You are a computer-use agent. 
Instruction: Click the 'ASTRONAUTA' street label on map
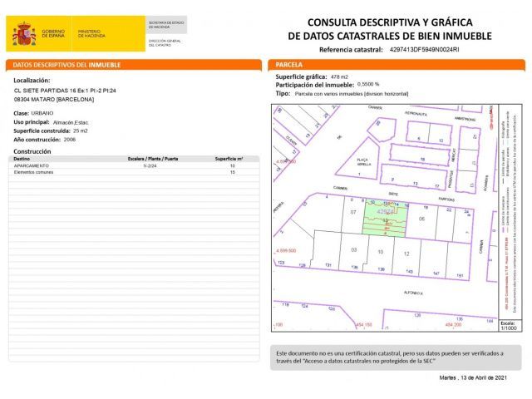[x=416, y=113]
